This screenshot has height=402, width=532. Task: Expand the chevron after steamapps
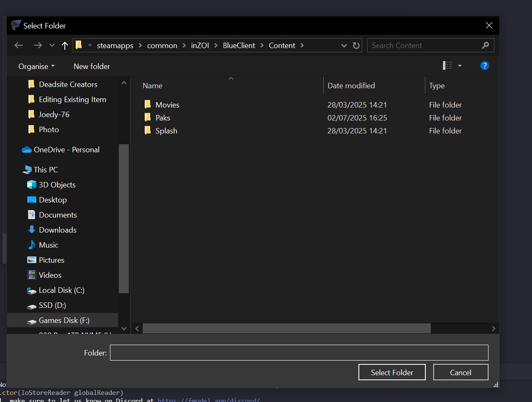point(141,45)
